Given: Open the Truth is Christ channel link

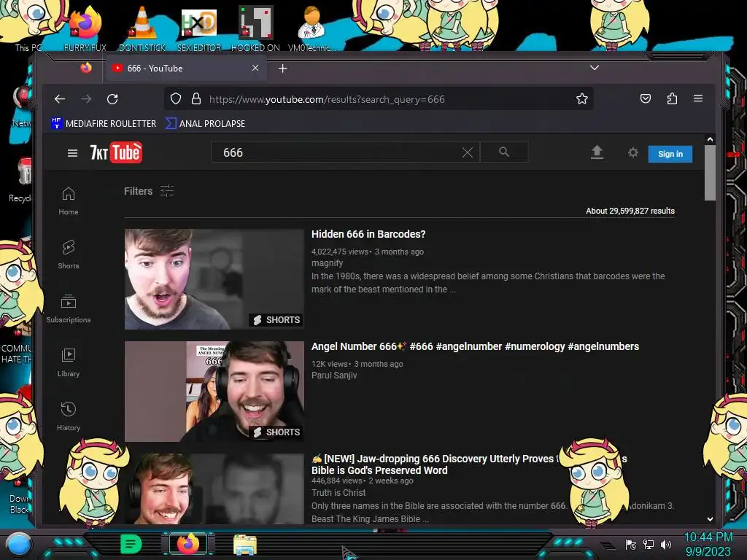Looking at the screenshot, I should (x=338, y=493).
